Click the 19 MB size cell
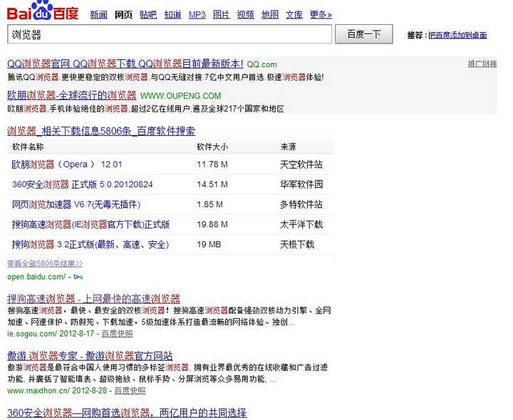 pos(209,244)
